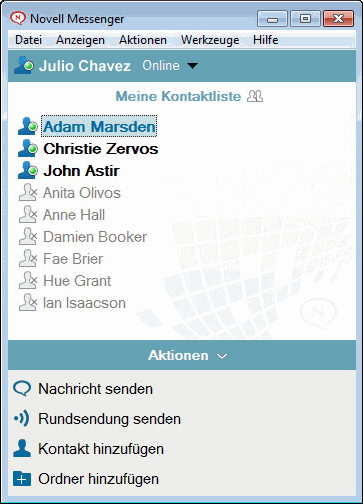Image resolution: width=363 pixels, height=504 pixels.
Task: Click the Novell Messenger logo in the title bar
Action: [x=17, y=18]
